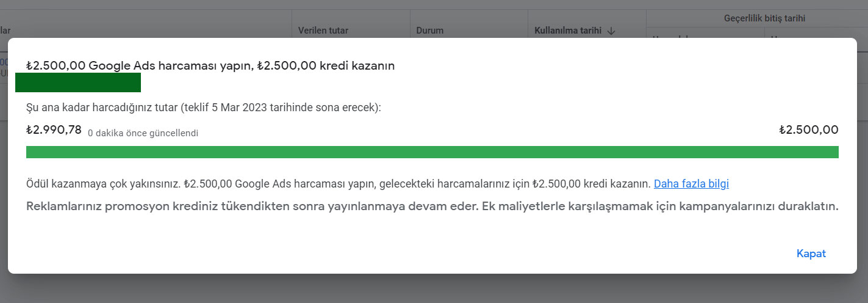Click the ₺2.990,78 spent amount
The image size is (868, 303).
(x=54, y=130)
